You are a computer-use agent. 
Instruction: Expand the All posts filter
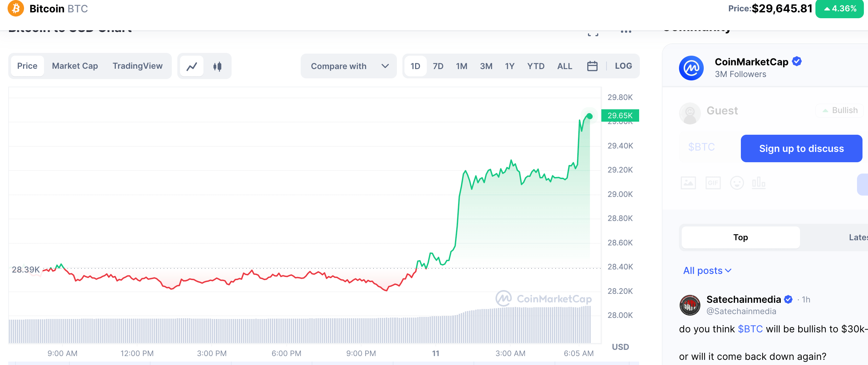707,271
